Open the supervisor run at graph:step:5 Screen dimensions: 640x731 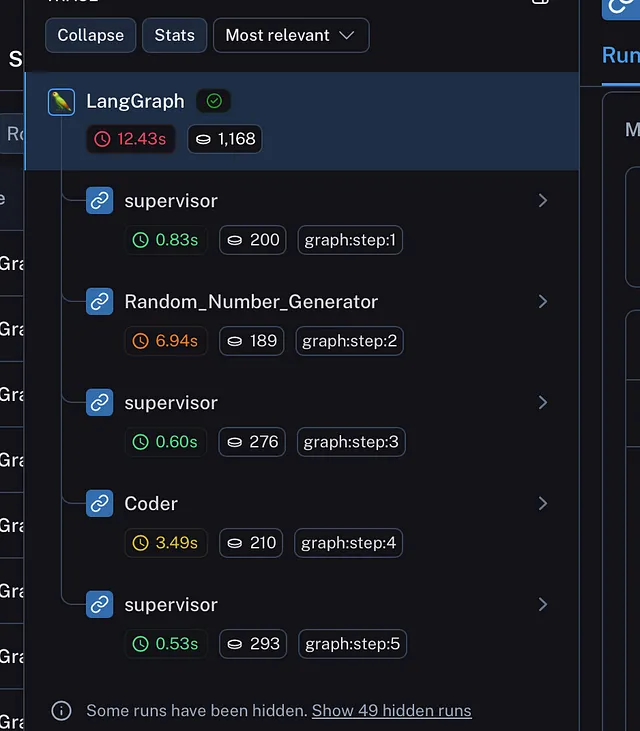(171, 605)
